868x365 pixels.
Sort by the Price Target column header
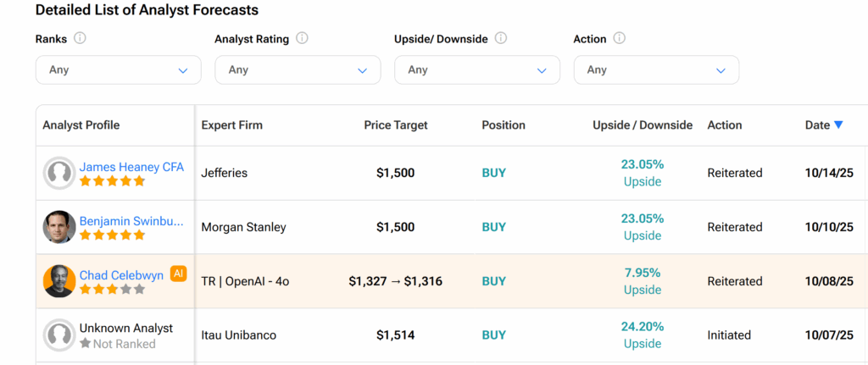point(396,125)
